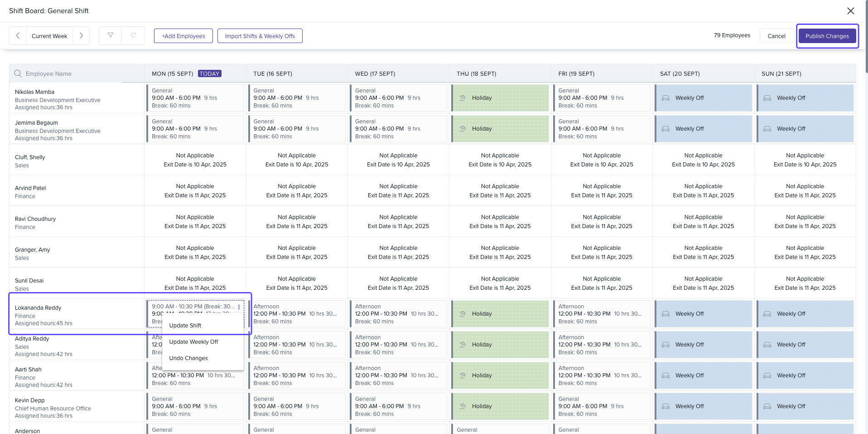Open the filter icon in the toolbar
868x434 pixels.
[110, 35]
